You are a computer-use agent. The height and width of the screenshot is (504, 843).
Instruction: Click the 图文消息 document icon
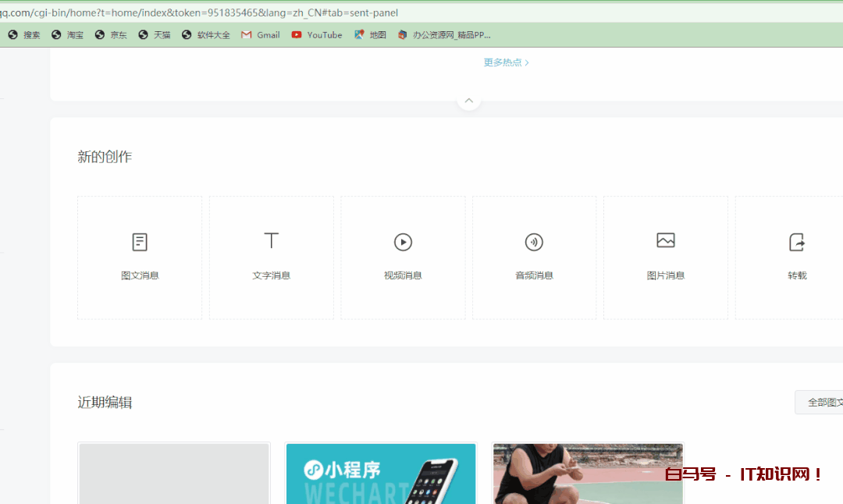(x=140, y=243)
